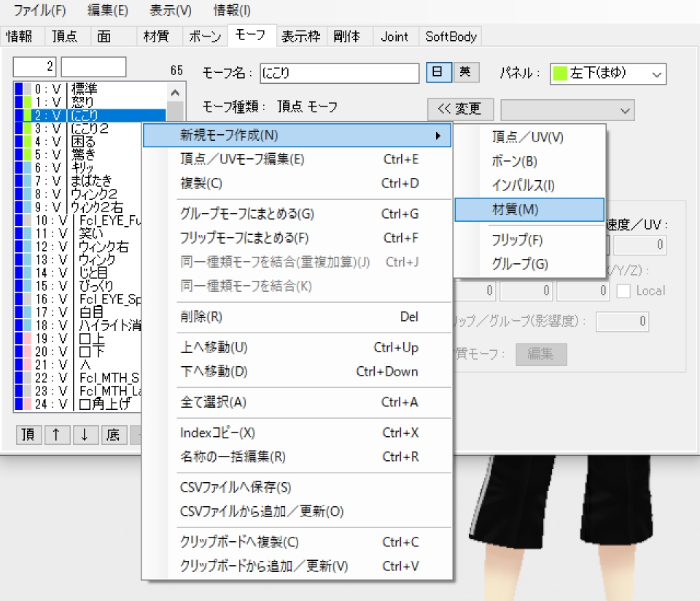This screenshot has width=700, height=601.
Task: Click the green panel color swatch
Action: pos(560,74)
